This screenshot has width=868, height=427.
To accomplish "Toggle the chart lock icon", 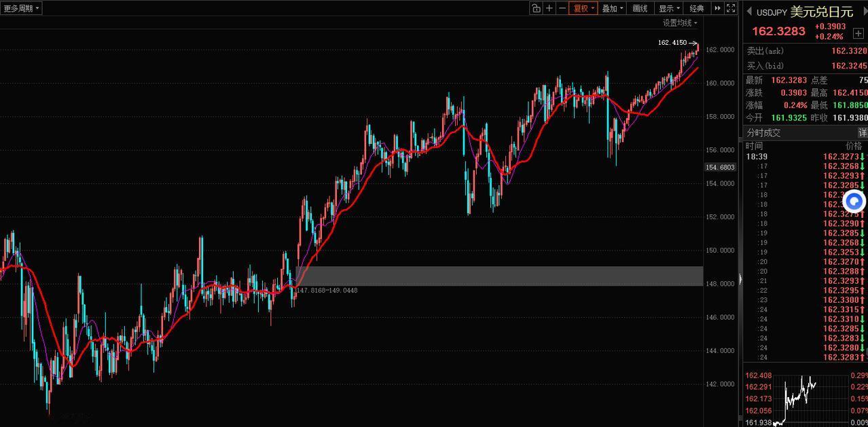I will coord(537,8).
